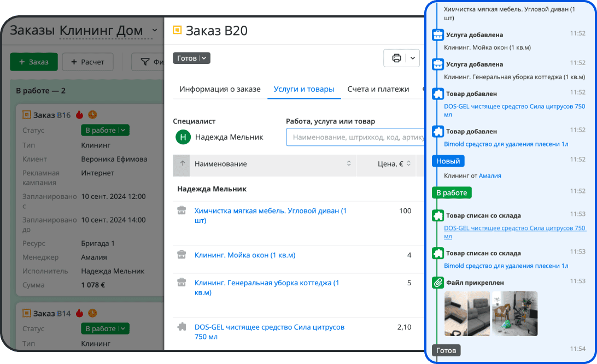The image size is (597, 364).
Task: Open В работе status dropdown on order B16
Action: point(105,130)
